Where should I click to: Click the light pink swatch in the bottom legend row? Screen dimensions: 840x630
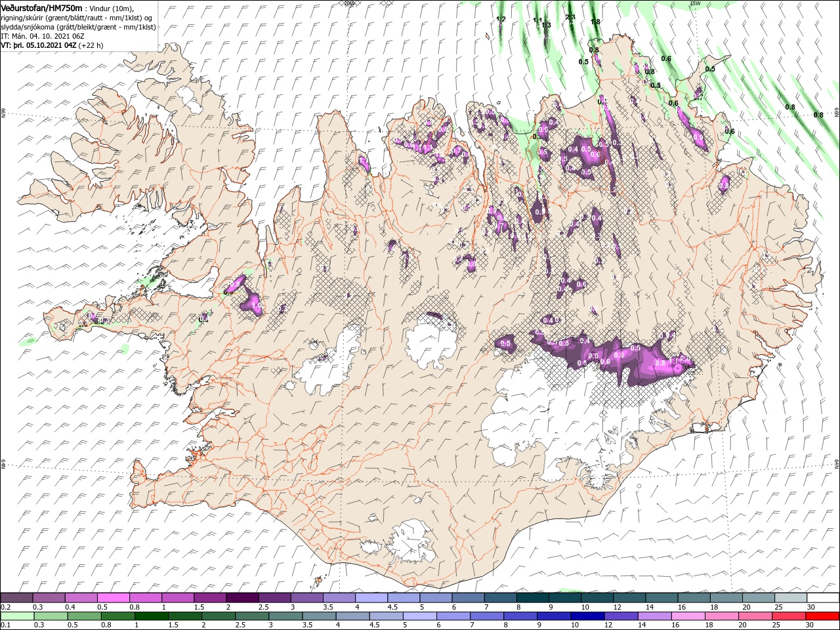(x=688, y=616)
